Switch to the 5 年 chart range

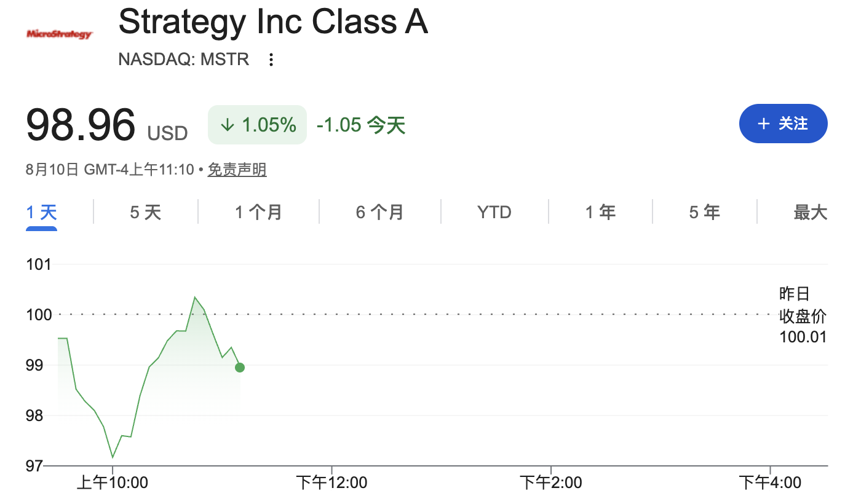pyautogui.click(x=704, y=213)
